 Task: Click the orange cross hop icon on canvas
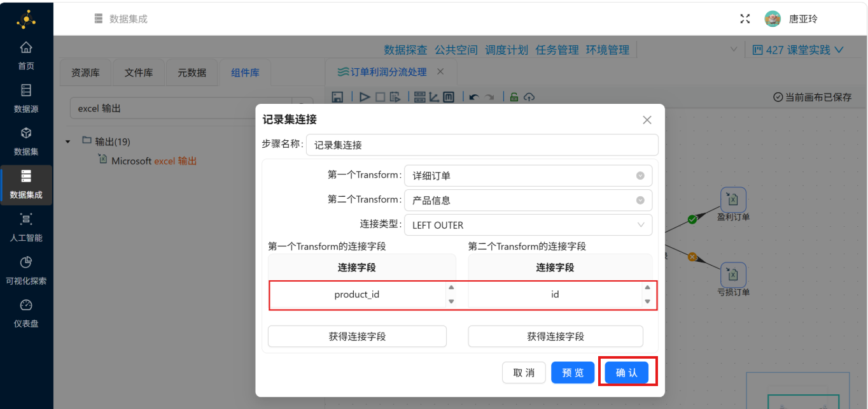[693, 257]
